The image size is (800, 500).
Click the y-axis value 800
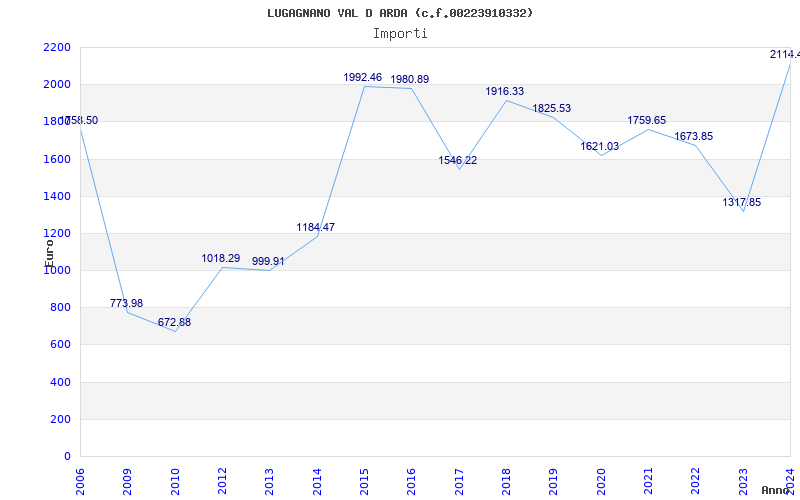60,308
